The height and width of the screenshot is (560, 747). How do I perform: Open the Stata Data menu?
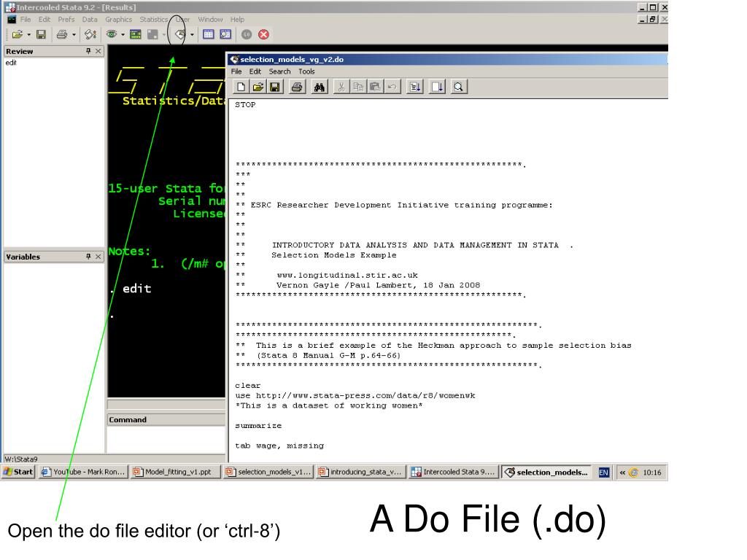pyautogui.click(x=90, y=20)
